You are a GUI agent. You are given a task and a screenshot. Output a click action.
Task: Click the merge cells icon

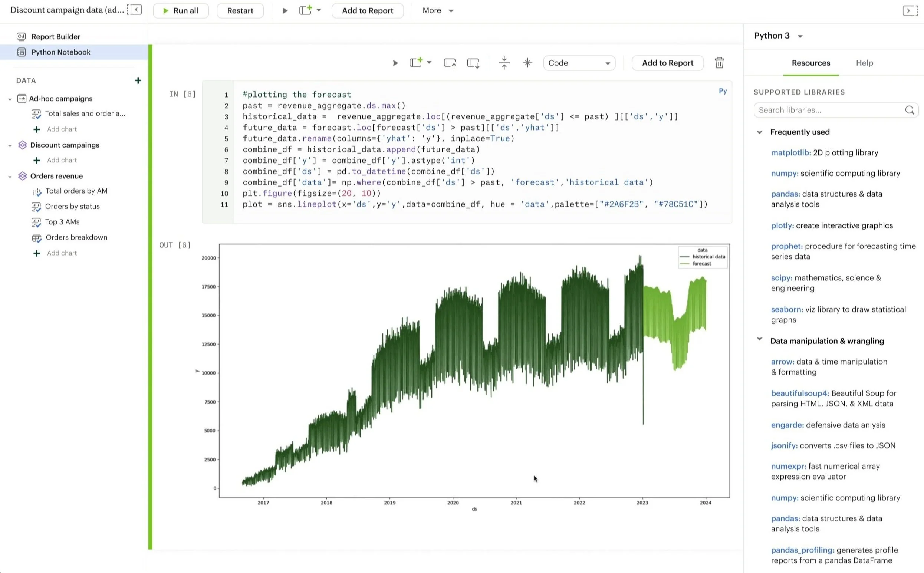point(504,63)
